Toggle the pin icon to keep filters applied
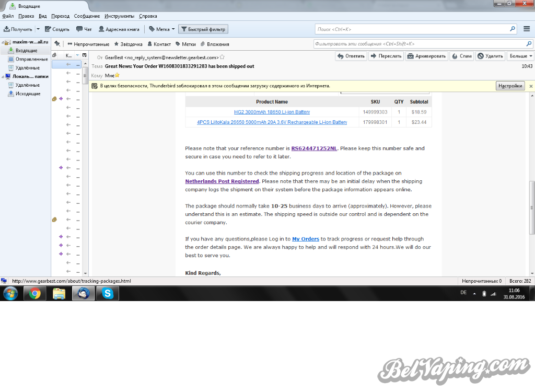535x392 pixels. 57,44
